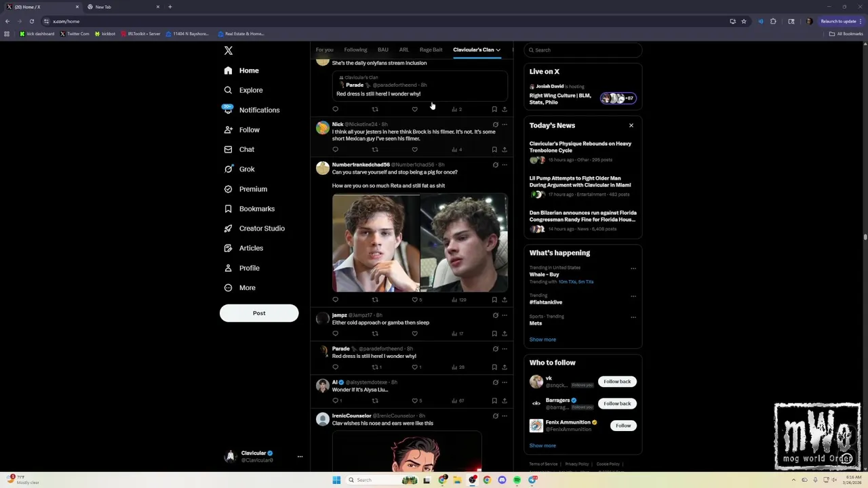Open options for Whale - Buy trend

pyautogui.click(x=633, y=268)
